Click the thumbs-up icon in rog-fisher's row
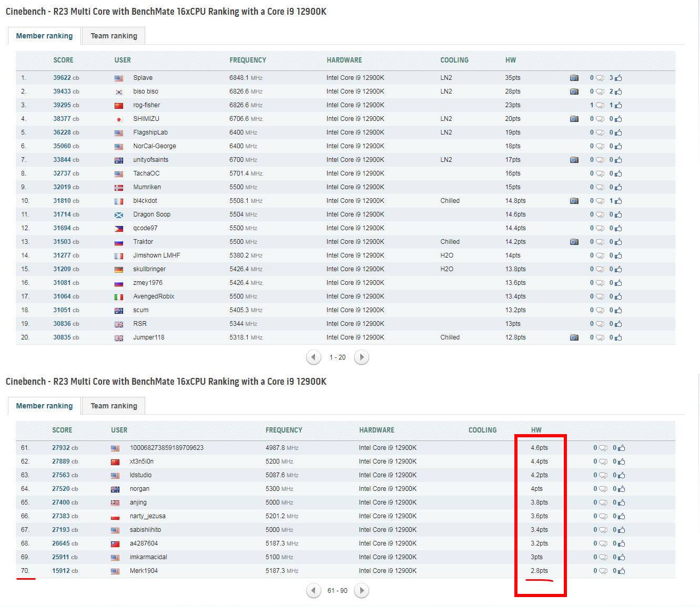Image resolution: width=700 pixels, height=606 pixels. coord(618,105)
